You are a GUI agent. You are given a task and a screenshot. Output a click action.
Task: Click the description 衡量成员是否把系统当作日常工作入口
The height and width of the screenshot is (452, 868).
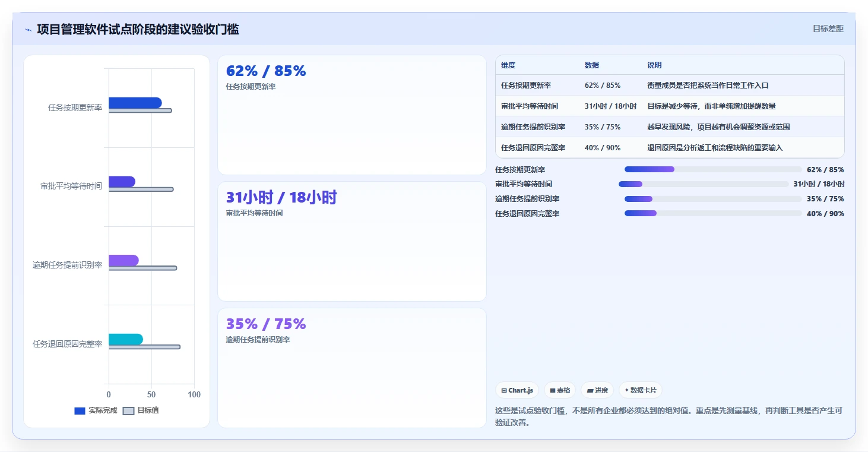pyautogui.click(x=708, y=86)
